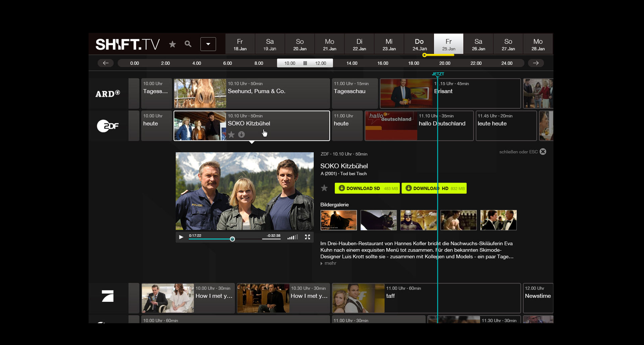Screen dimensions: 644x345
Task: Select the Sa 19.Jan day tab
Action: point(270,44)
